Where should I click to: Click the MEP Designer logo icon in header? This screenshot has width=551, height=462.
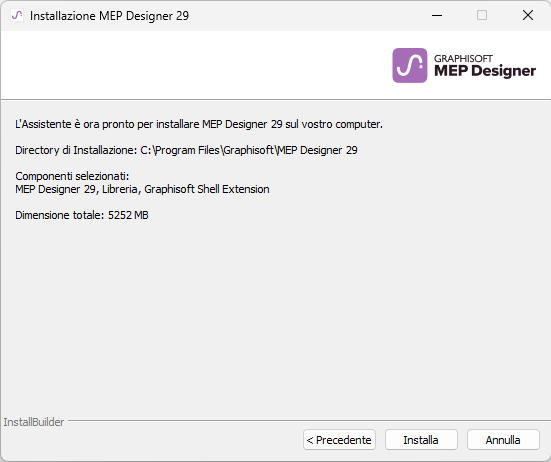point(409,65)
